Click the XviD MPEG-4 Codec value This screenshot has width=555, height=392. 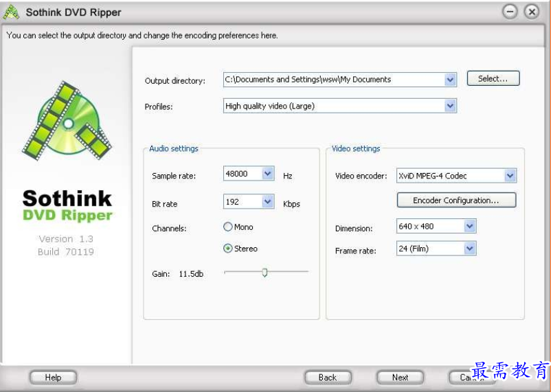[x=433, y=176]
